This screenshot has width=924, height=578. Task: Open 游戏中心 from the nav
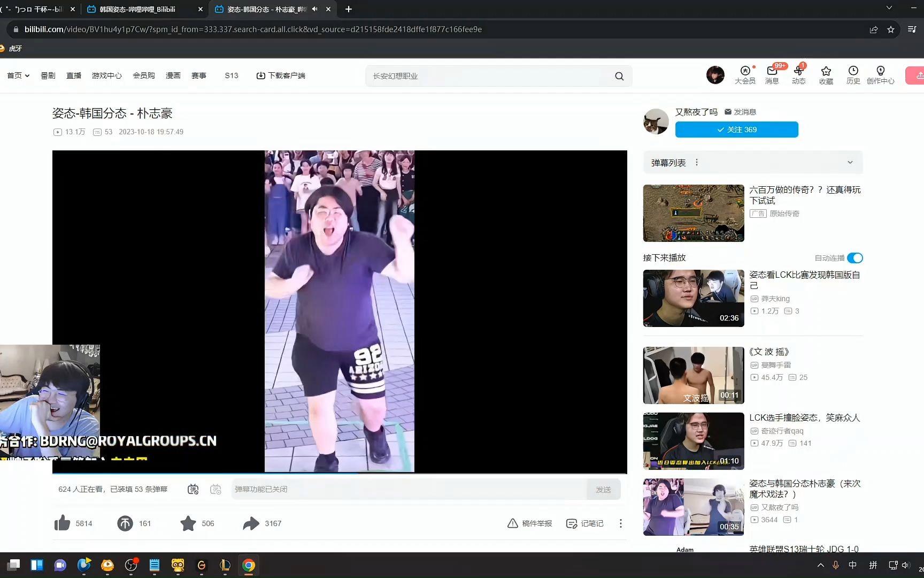point(107,75)
